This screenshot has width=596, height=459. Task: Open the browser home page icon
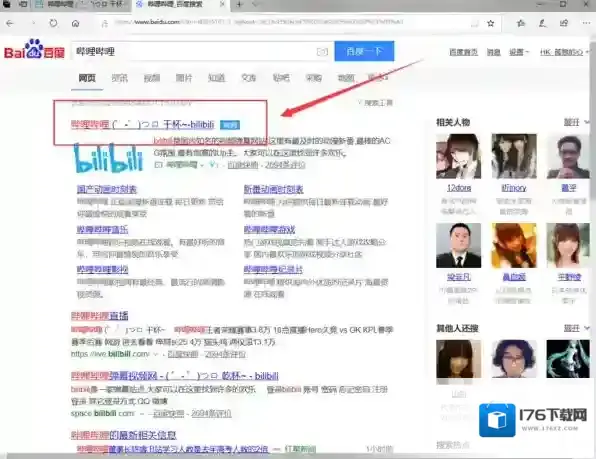click(x=75, y=23)
